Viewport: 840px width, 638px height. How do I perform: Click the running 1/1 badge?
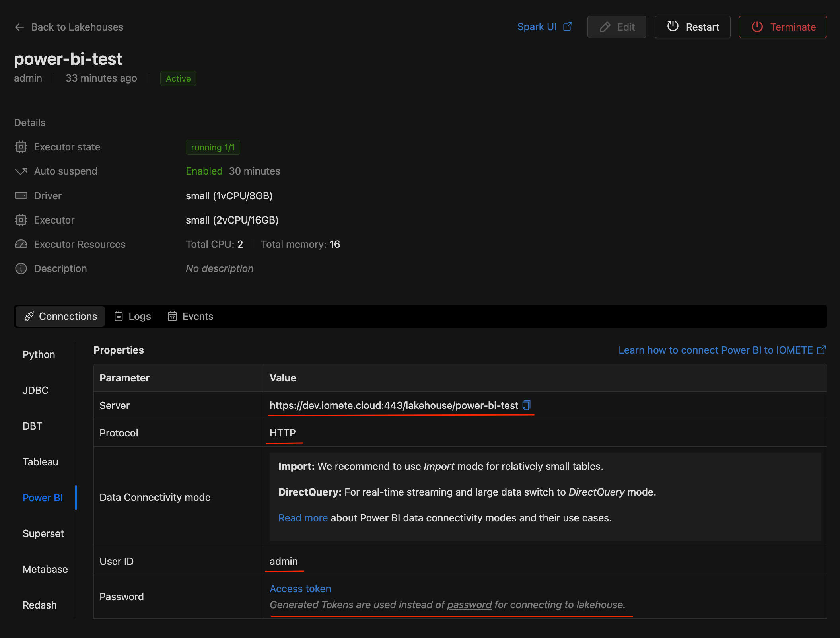tap(213, 147)
